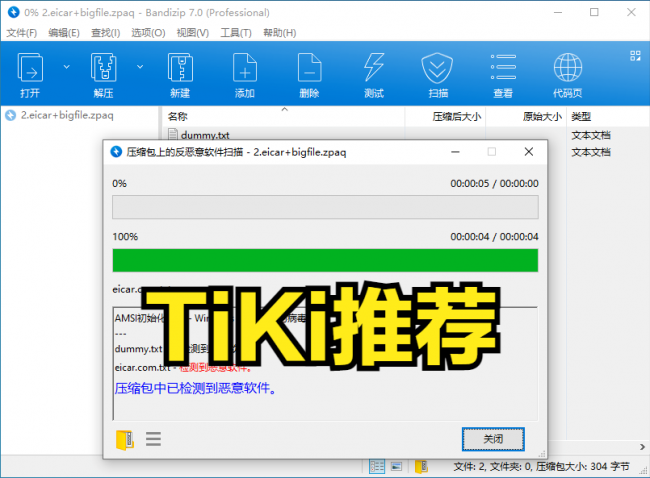Image resolution: width=650 pixels, height=478 pixels.
Task: Click the Close (关闭) button in scan dialog
Action: click(x=493, y=439)
